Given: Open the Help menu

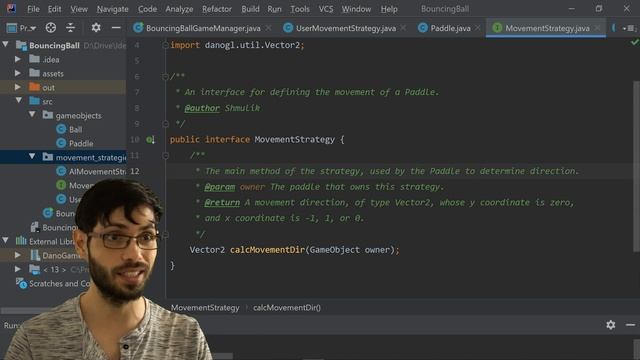Looking at the screenshot, I should (389, 9).
